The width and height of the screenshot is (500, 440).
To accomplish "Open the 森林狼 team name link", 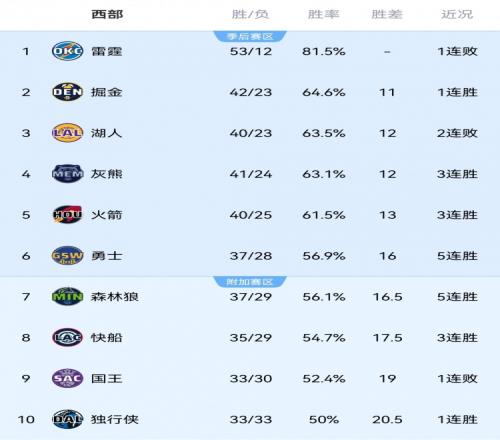I will coord(115,297).
